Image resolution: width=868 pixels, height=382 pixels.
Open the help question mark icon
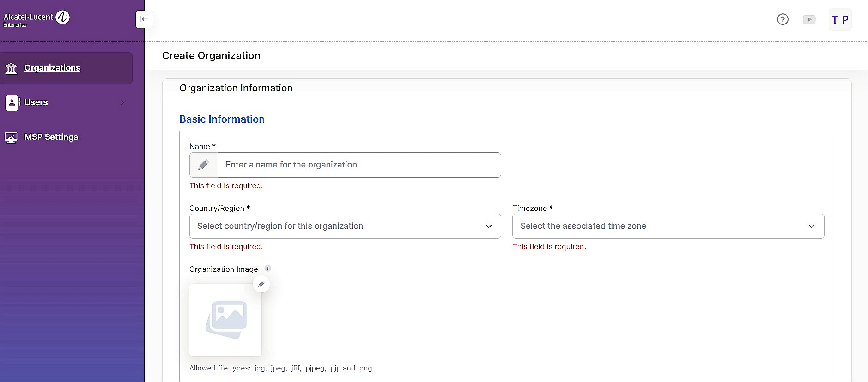[x=783, y=19]
